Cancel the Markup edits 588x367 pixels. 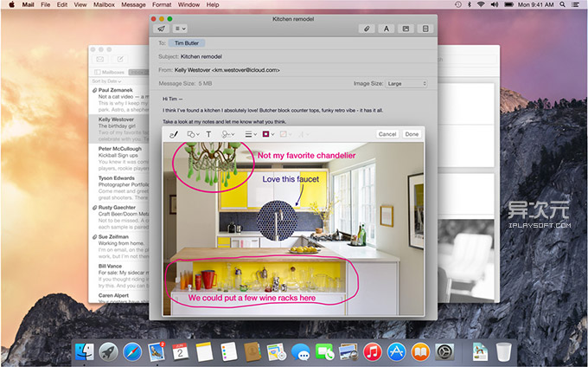pyautogui.click(x=387, y=134)
